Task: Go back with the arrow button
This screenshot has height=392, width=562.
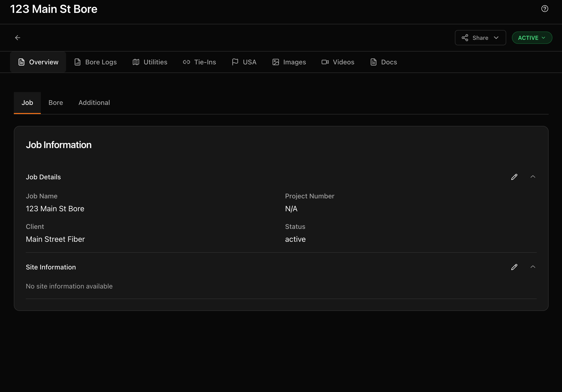Action: click(18, 38)
